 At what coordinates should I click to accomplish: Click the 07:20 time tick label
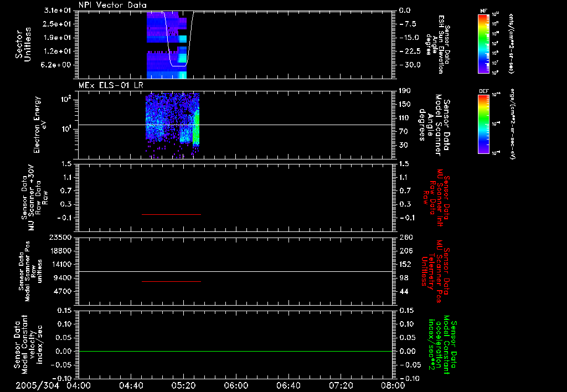(341, 385)
